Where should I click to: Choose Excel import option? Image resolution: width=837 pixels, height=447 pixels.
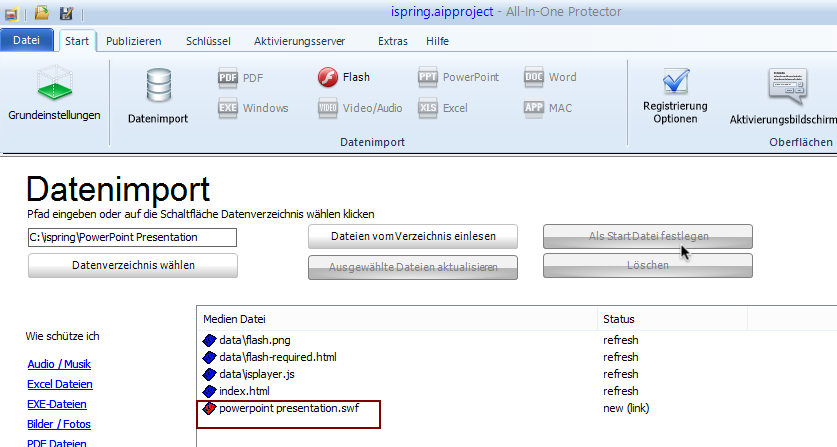pos(443,108)
